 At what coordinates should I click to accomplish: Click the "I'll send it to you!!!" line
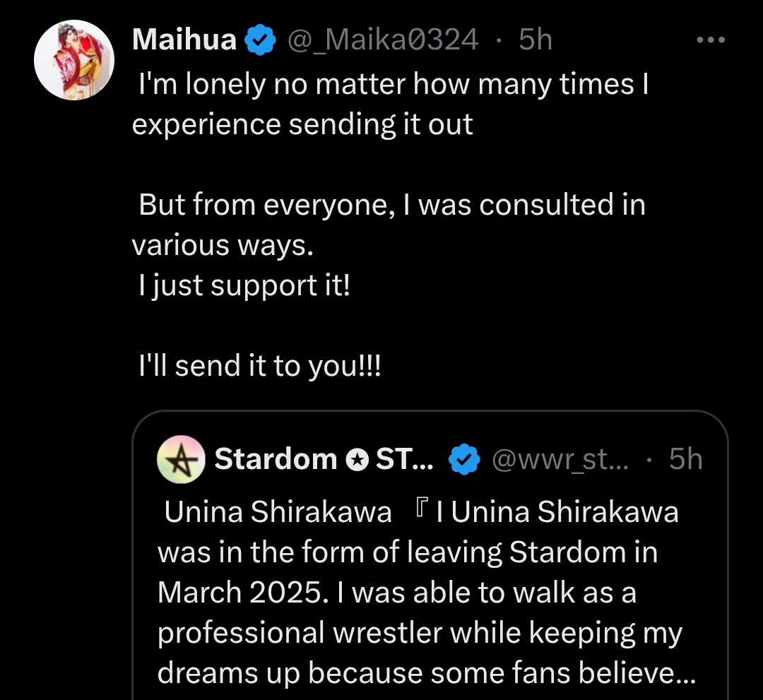coord(260,366)
